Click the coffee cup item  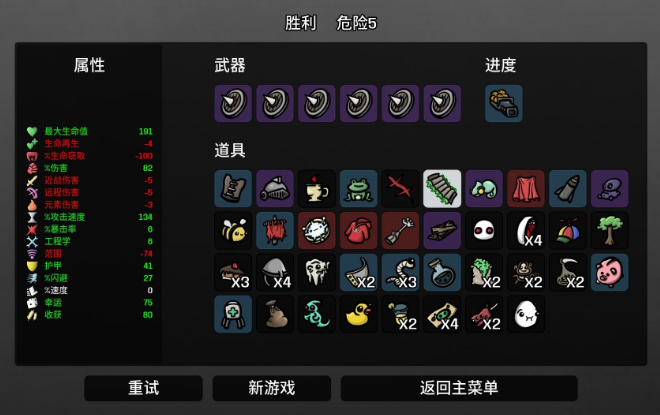[x=317, y=189]
